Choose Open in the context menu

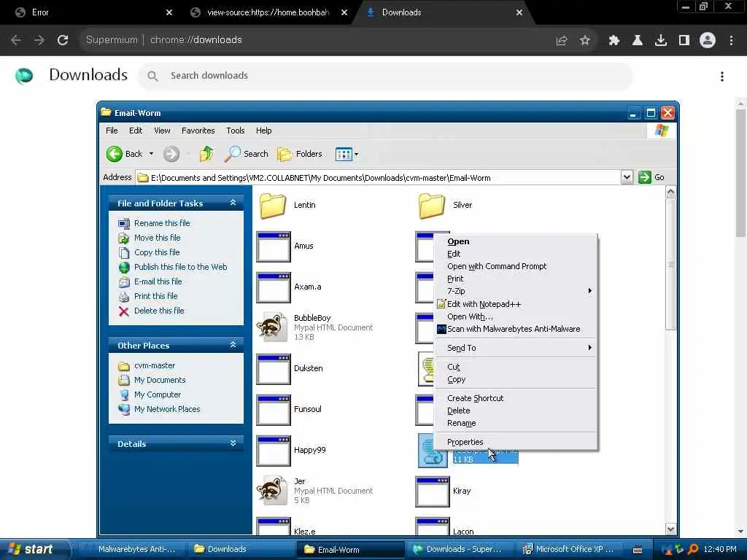[x=516, y=241]
